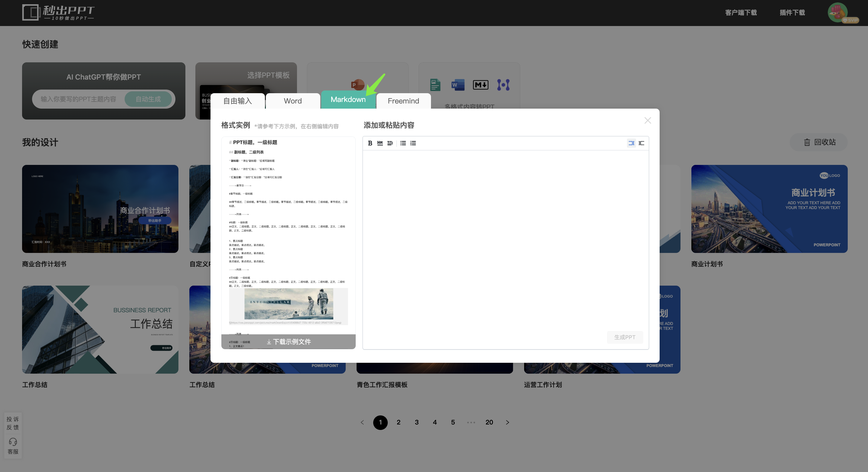The width and height of the screenshot is (868, 472).
Task: Click the 运营工作计划 title
Action: [543, 385]
